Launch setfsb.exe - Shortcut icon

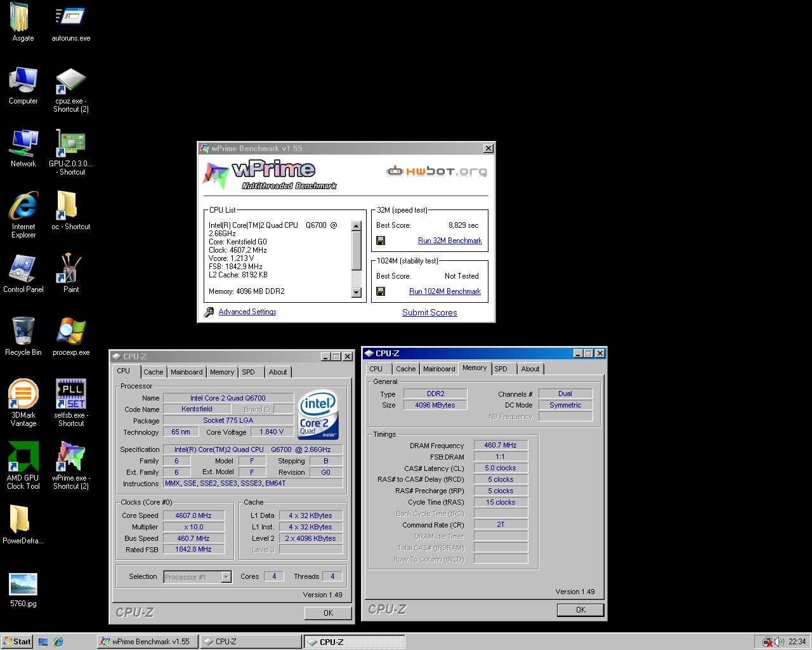[70, 403]
